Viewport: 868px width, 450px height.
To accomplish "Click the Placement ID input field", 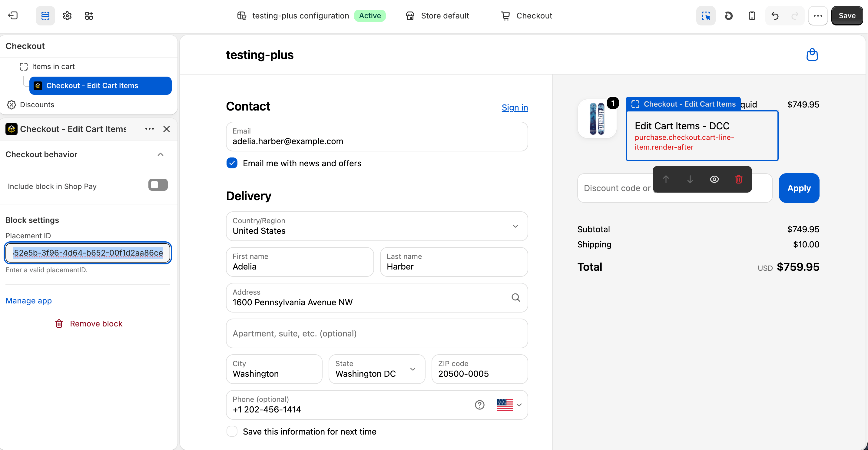I will pos(88,253).
